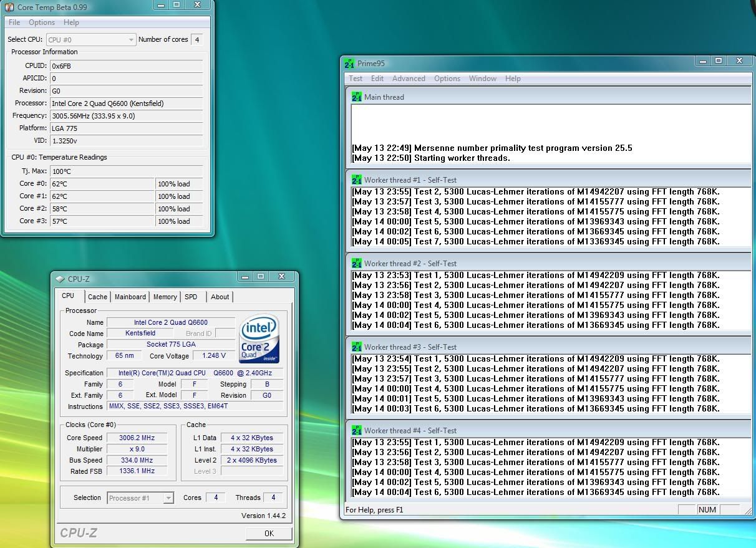Open the Advanced menu in Prime95
Screen dimensions: 756x548
pyautogui.click(x=409, y=79)
